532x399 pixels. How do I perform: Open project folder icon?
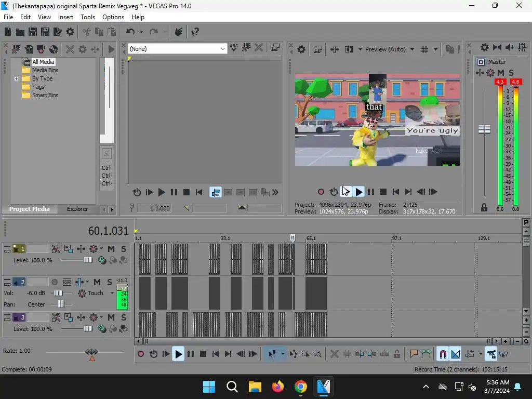point(20,32)
